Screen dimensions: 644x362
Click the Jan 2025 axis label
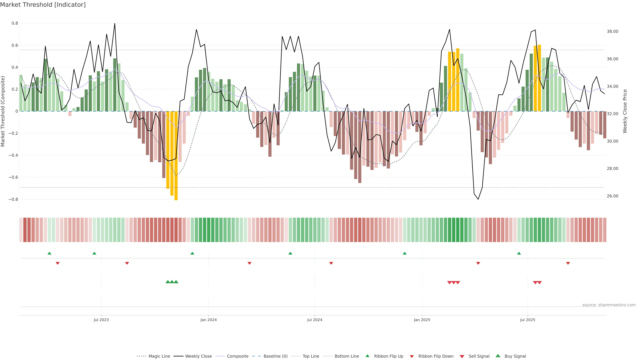422,320
